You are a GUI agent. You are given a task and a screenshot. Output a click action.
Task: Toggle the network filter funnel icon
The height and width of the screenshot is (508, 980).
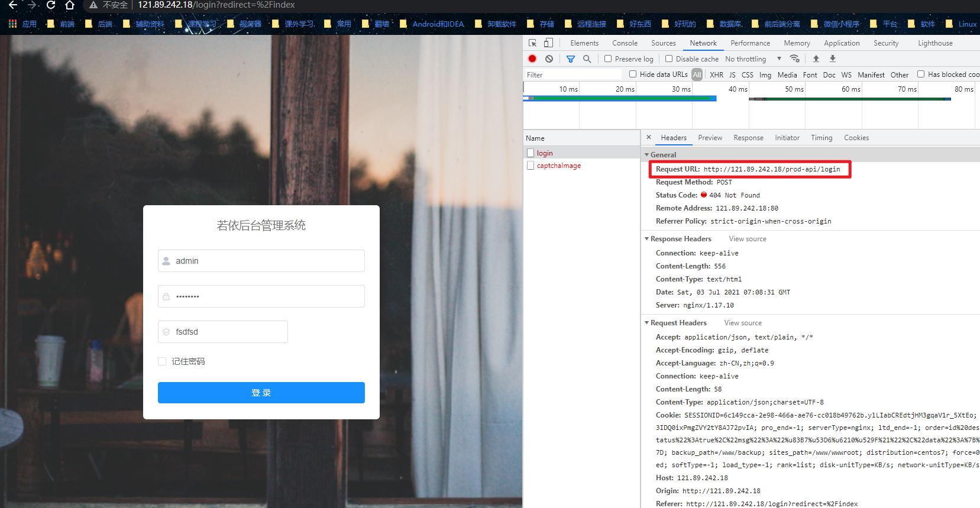[571, 59]
